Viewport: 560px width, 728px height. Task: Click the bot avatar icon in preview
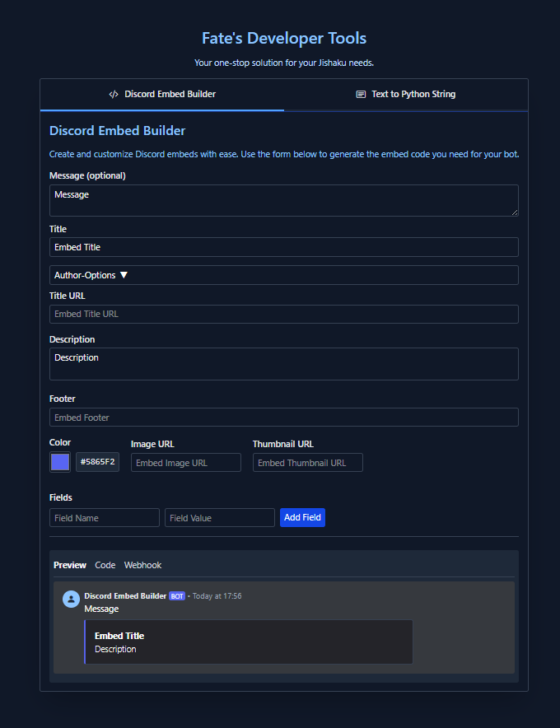click(71, 599)
